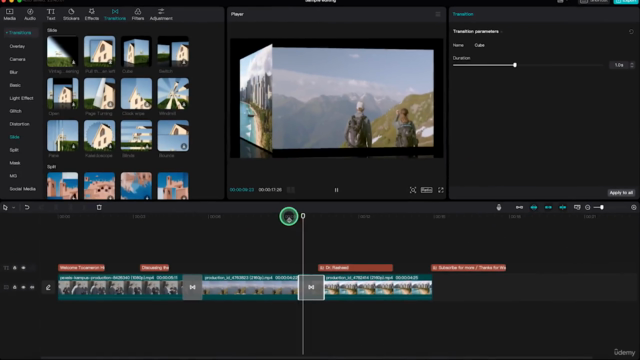
Task: Choose the Kaleidoscope transition thumbnail
Action: tap(99, 136)
